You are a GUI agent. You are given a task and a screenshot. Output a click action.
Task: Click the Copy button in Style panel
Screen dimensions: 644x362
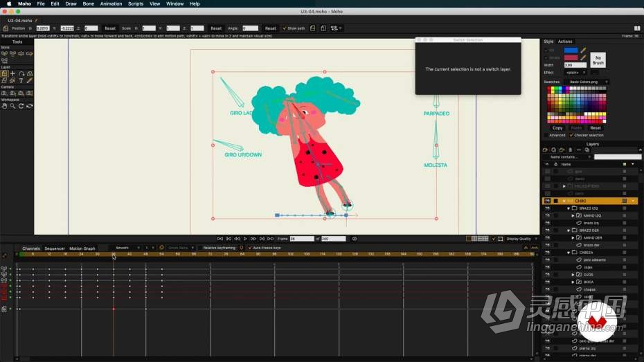[x=557, y=128]
